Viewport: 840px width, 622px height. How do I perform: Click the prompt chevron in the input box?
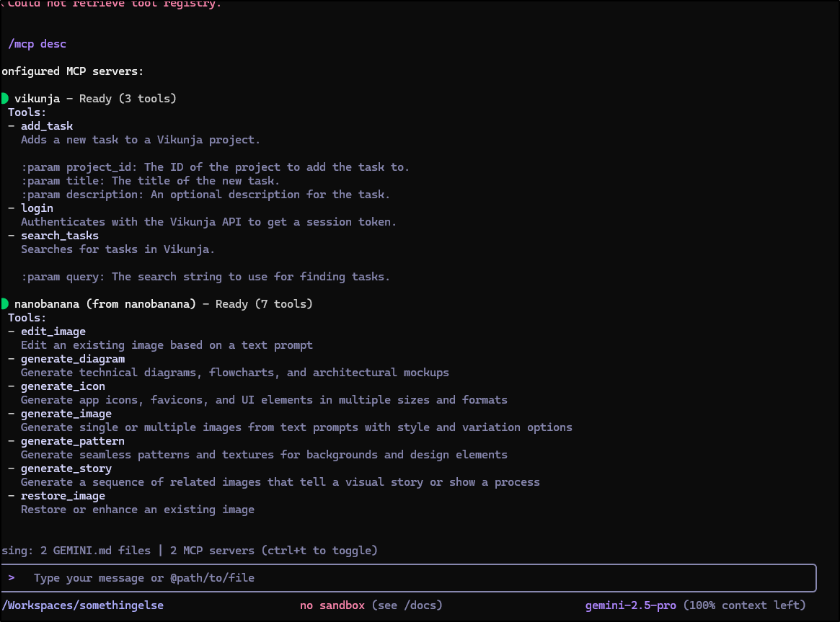[x=12, y=578]
